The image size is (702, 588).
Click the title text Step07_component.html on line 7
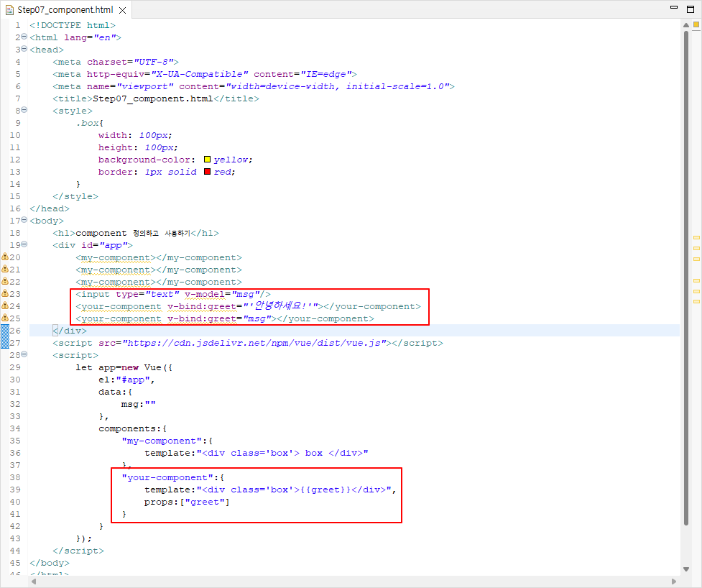tap(152, 98)
